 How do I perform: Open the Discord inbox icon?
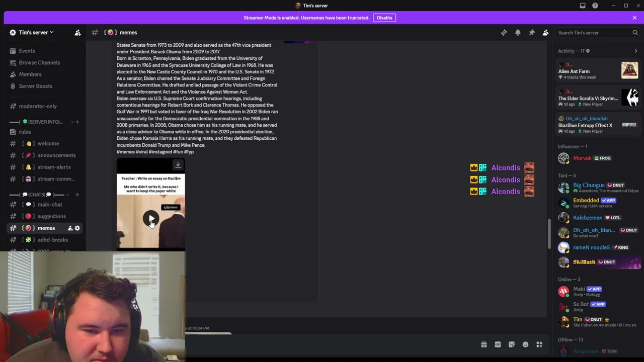coord(583,6)
